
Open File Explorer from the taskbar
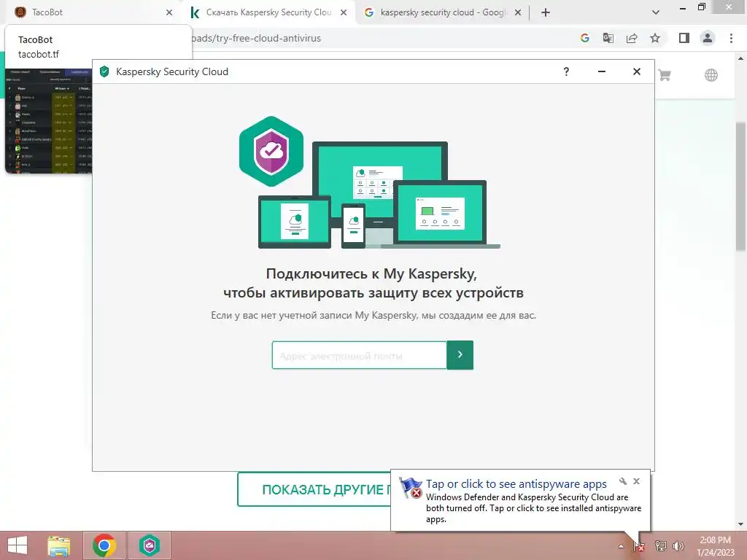coord(59,545)
